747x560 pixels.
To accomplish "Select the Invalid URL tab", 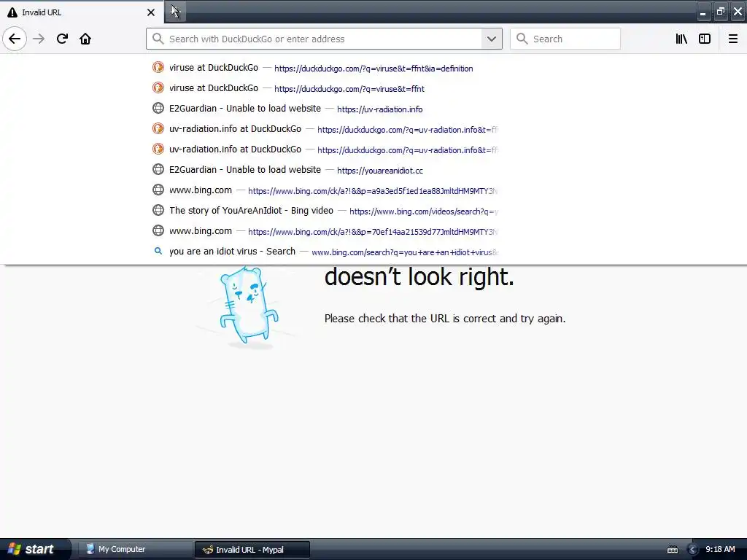I will [x=82, y=12].
